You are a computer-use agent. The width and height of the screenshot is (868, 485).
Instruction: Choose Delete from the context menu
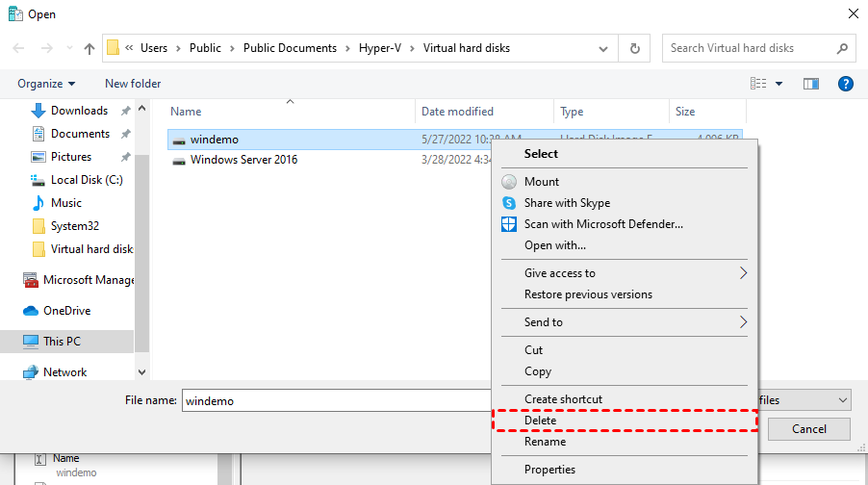click(540, 421)
